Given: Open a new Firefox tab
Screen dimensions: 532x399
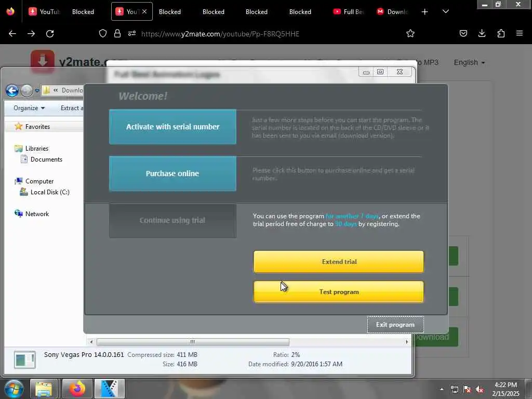Looking at the screenshot, I should (424, 12).
